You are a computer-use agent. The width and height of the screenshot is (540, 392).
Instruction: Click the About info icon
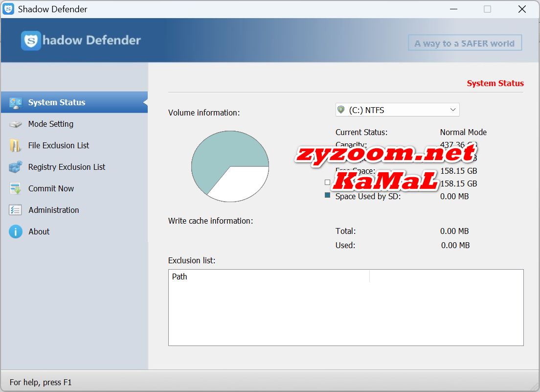tap(16, 231)
